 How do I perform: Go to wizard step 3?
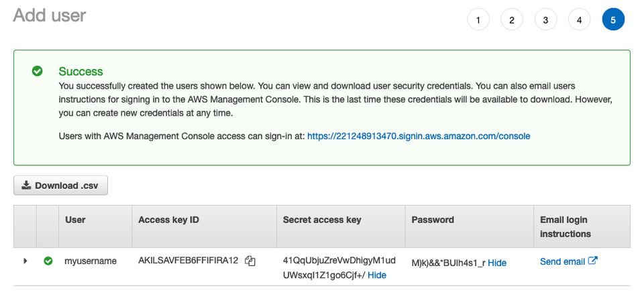[545, 19]
